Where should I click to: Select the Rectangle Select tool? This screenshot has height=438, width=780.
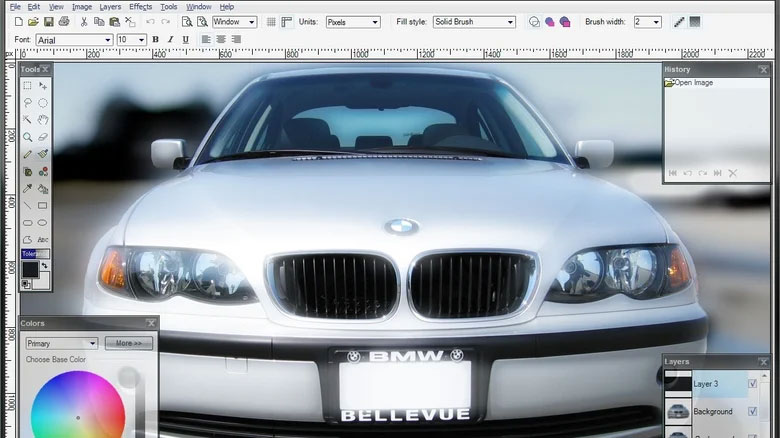click(x=27, y=86)
